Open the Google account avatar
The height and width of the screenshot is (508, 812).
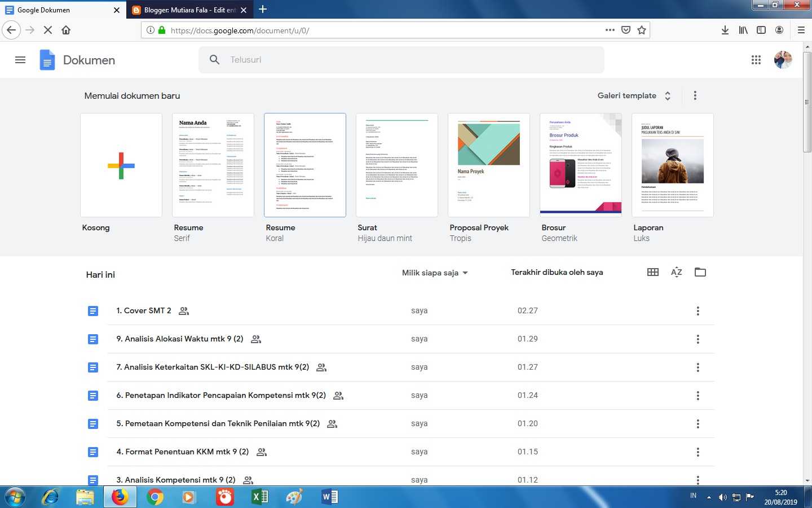click(783, 60)
